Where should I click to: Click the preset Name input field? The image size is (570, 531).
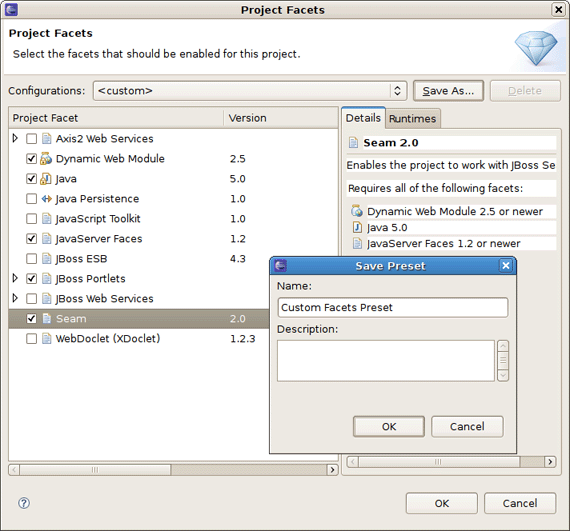pos(393,307)
